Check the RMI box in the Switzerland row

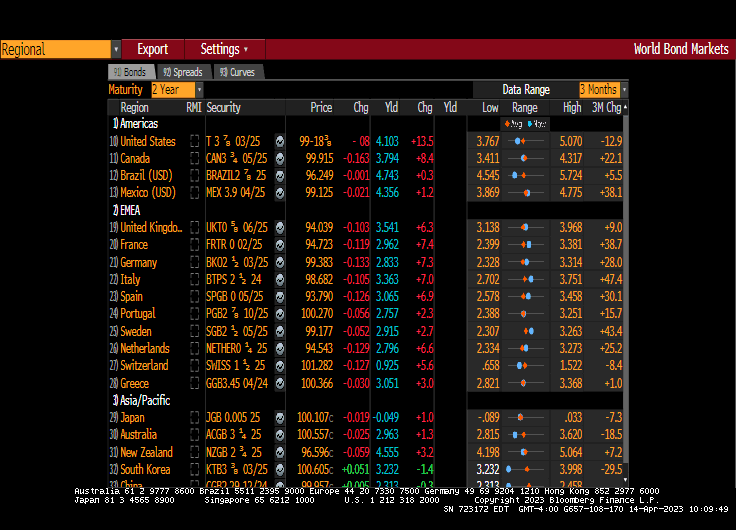(x=195, y=366)
